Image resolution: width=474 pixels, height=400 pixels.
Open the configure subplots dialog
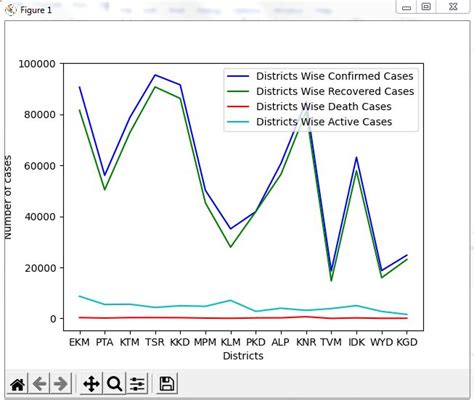click(137, 384)
